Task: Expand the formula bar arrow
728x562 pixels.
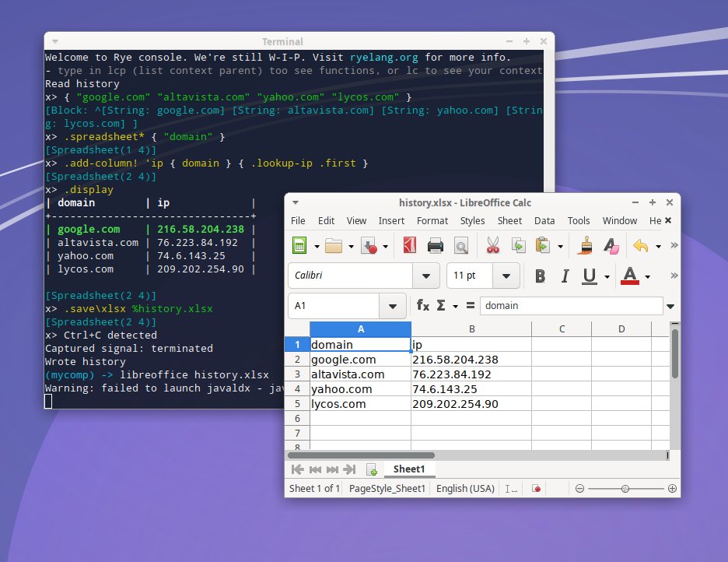Action: pos(670,306)
